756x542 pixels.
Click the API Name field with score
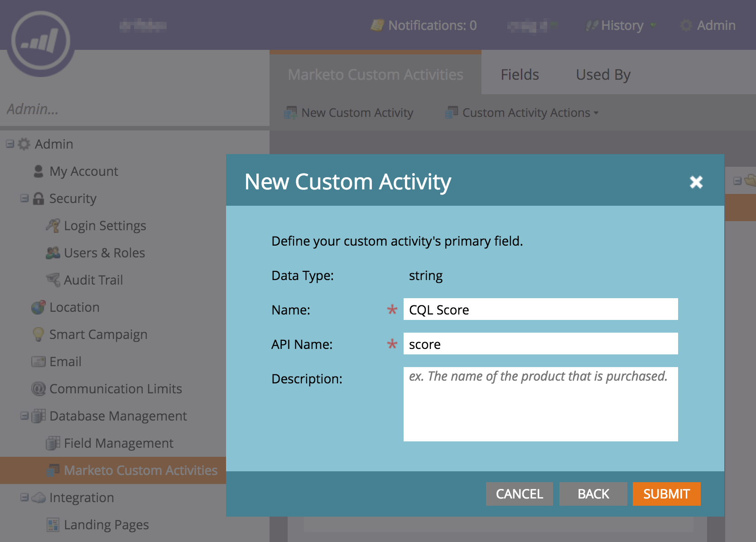tap(541, 344)
